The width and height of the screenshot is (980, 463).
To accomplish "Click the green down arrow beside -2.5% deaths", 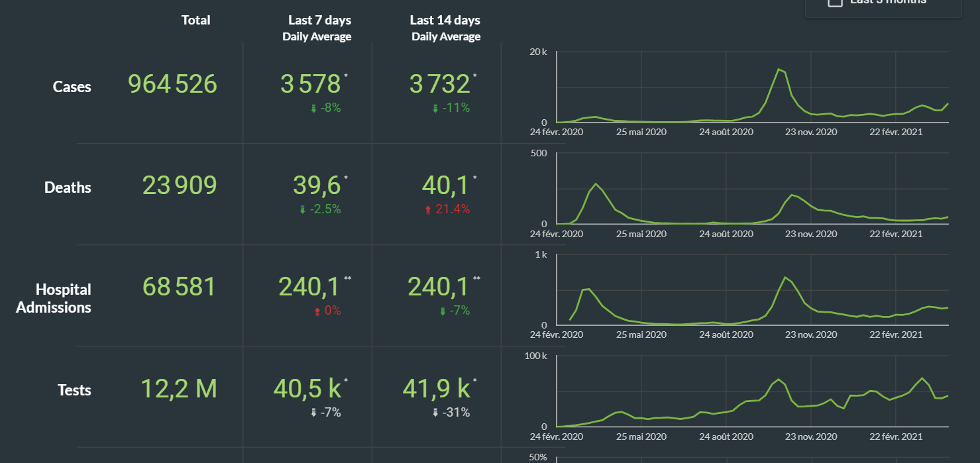I will 303,210.
